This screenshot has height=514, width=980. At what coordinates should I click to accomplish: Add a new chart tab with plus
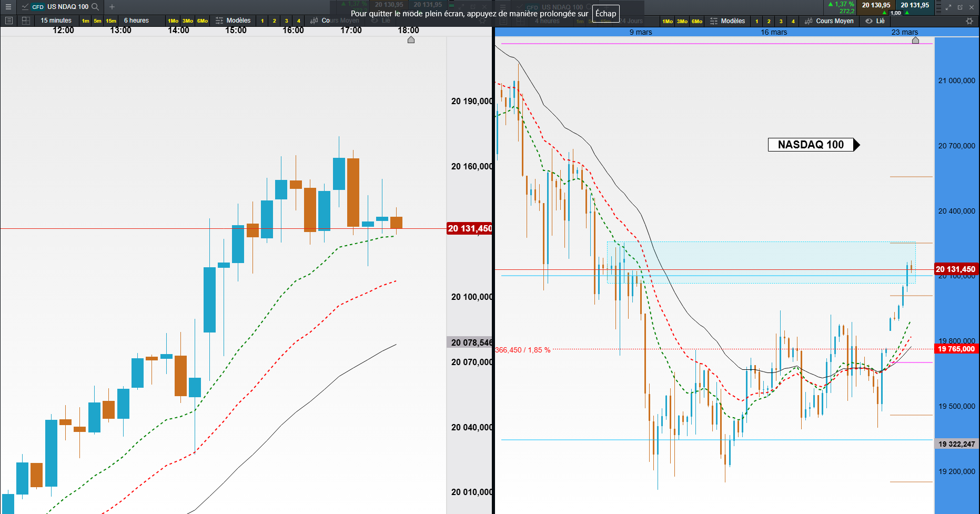tap(112, 7)
